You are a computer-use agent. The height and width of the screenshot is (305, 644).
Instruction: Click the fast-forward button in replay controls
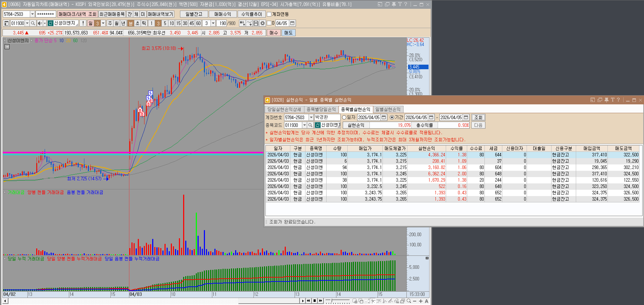321,301
